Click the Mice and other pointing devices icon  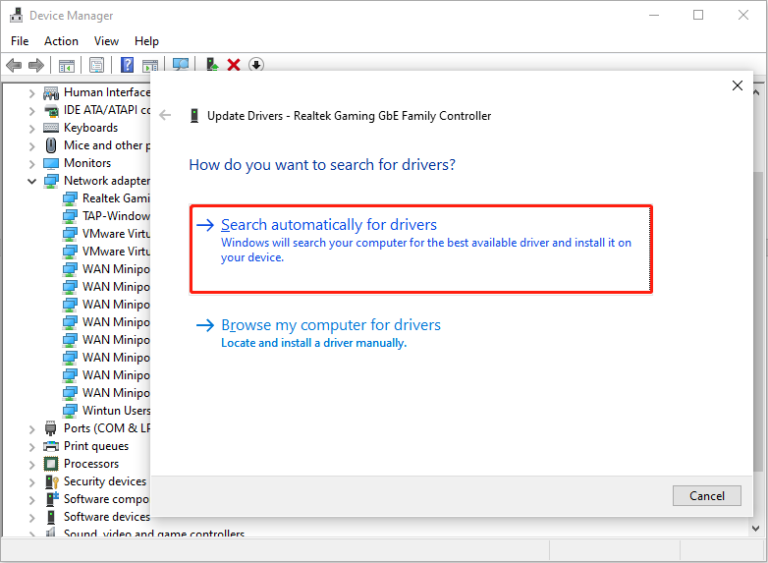[51, 146]
